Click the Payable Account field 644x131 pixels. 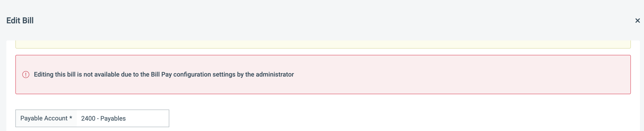click(x=92, y=118)
